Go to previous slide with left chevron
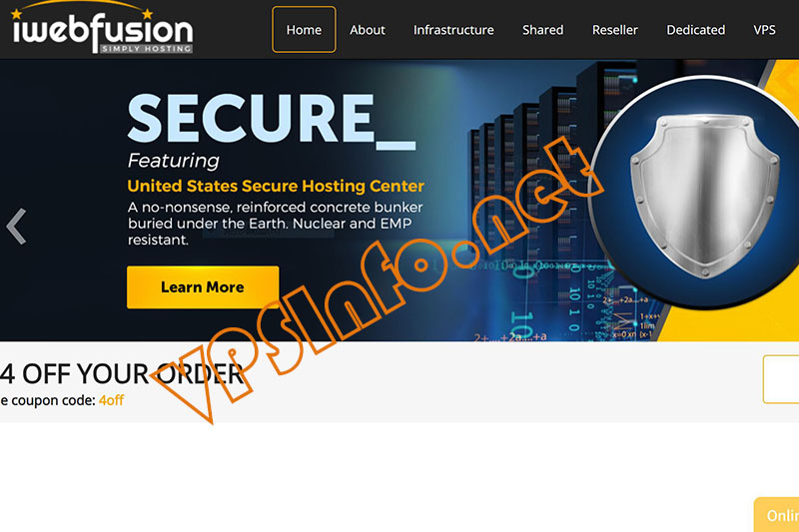This screenshot has width=799, height=532. [16, 227]
